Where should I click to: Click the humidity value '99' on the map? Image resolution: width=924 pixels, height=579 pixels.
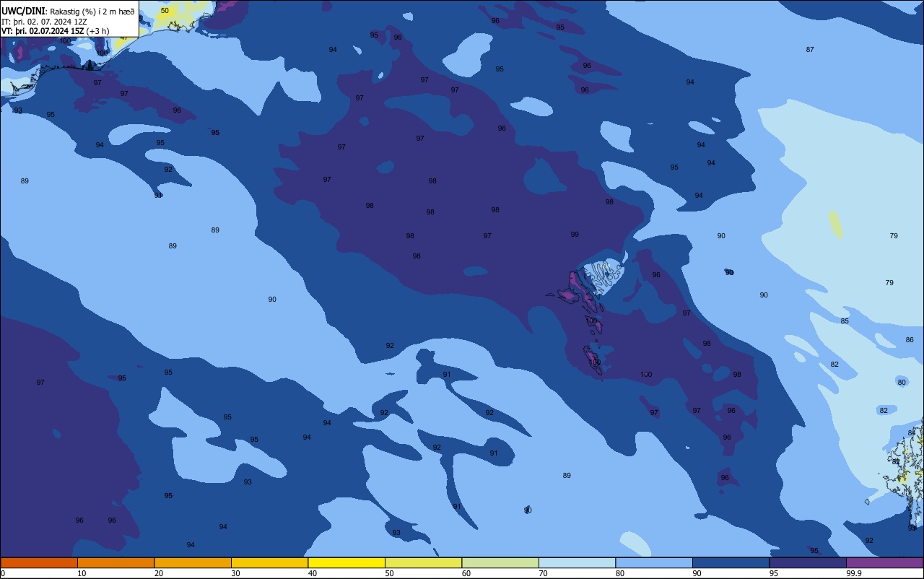(575, 235)
